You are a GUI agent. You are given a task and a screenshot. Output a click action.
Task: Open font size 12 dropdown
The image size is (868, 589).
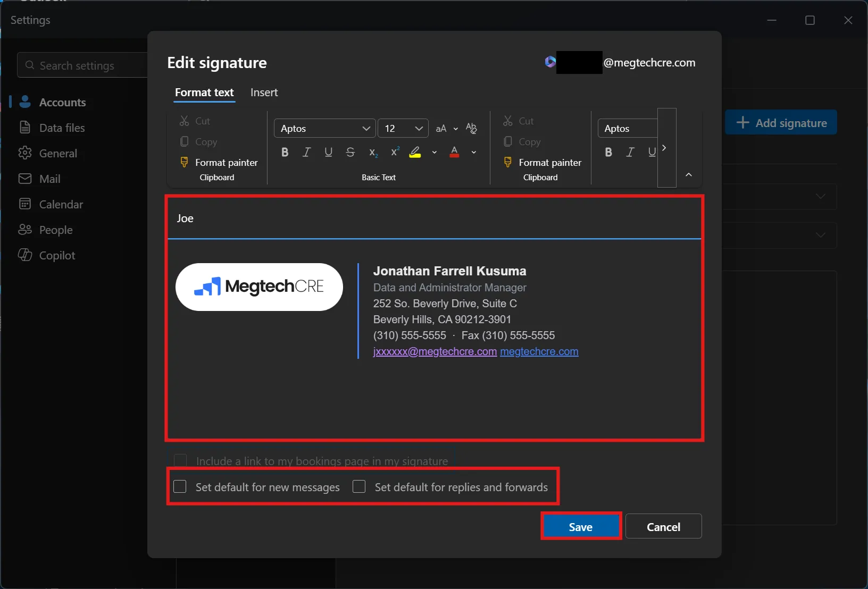[403, 129]
